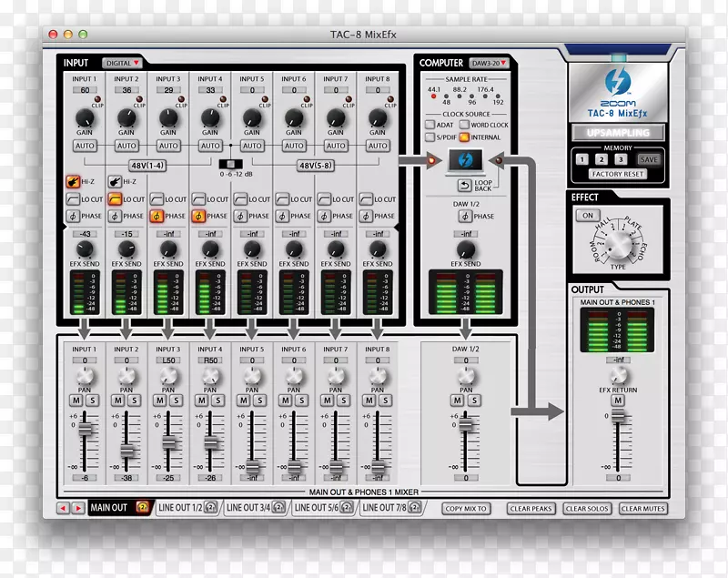Click the Clear Peaks button
The image size is (728, 578).
coord(531,508)
